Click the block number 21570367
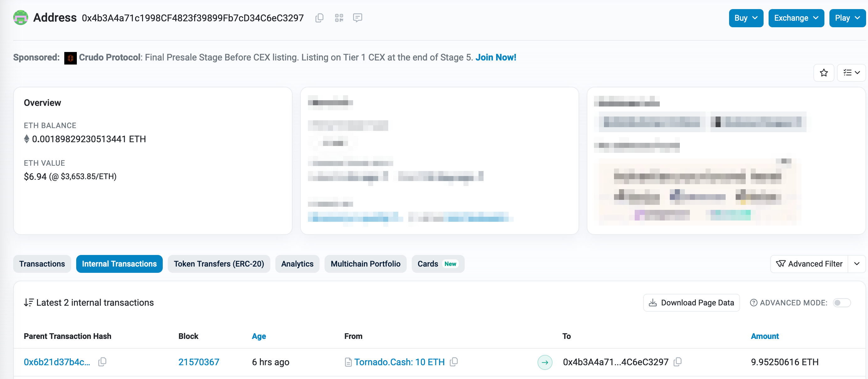Image resolution: width=868 pixels, height=379 pixels. (x=198, y=362)
